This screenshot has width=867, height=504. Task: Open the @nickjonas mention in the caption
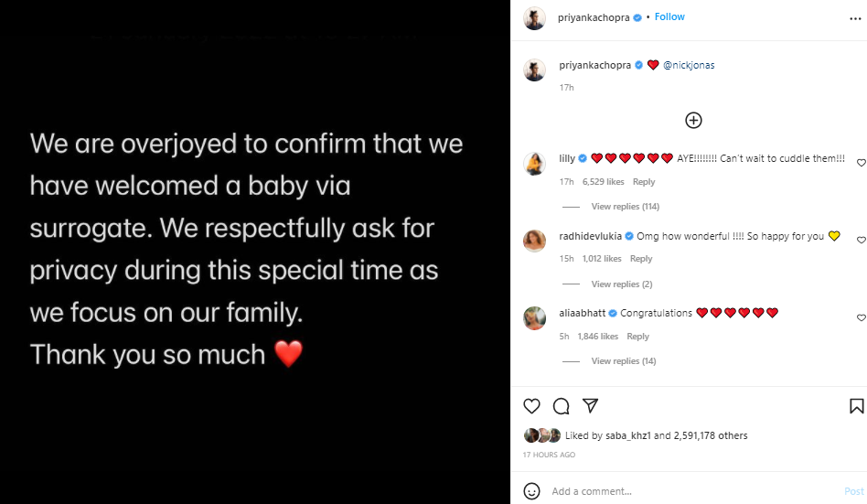pos(689,66)
